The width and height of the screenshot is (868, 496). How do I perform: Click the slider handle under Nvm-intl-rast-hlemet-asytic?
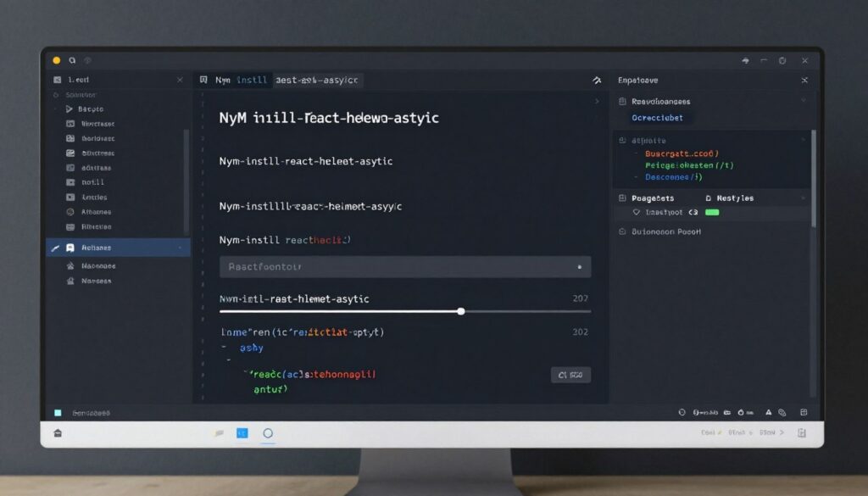click(x=461, y=311)
